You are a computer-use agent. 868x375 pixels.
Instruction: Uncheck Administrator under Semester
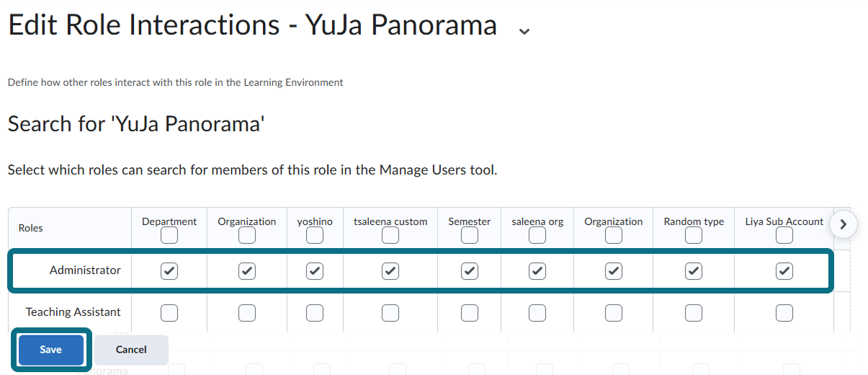pyautogui.click(x=470, y=270)
